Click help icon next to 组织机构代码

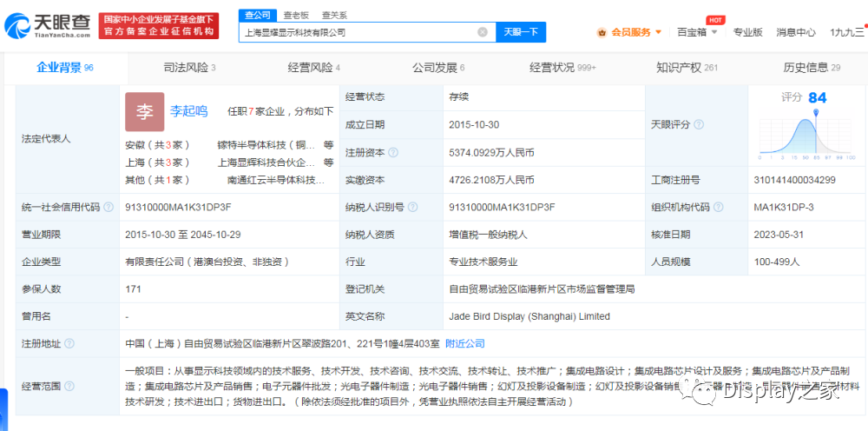[x=718, y=207]
